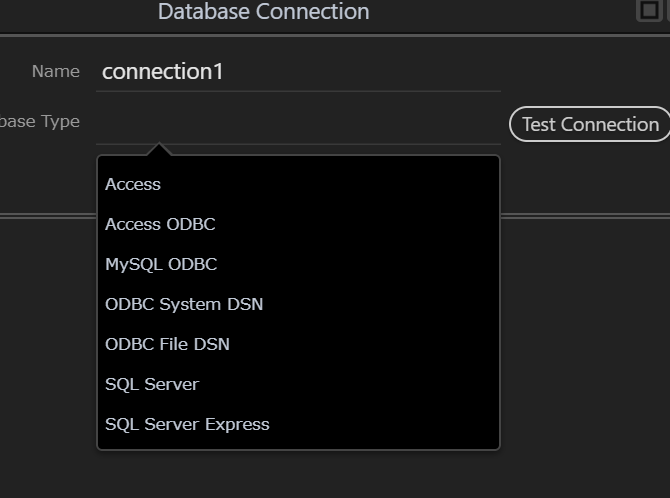Open the Database Type combo box
The width and height of the screenshot is (670, 498).
click(x=298, y=123)
